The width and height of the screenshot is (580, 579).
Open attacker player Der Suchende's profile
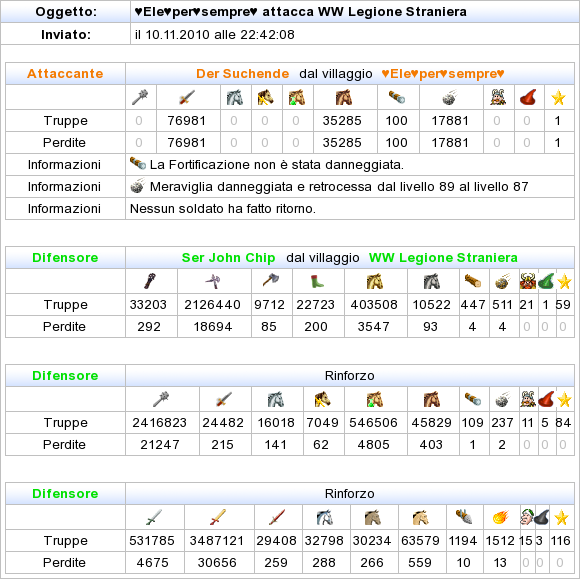(242, 74)
